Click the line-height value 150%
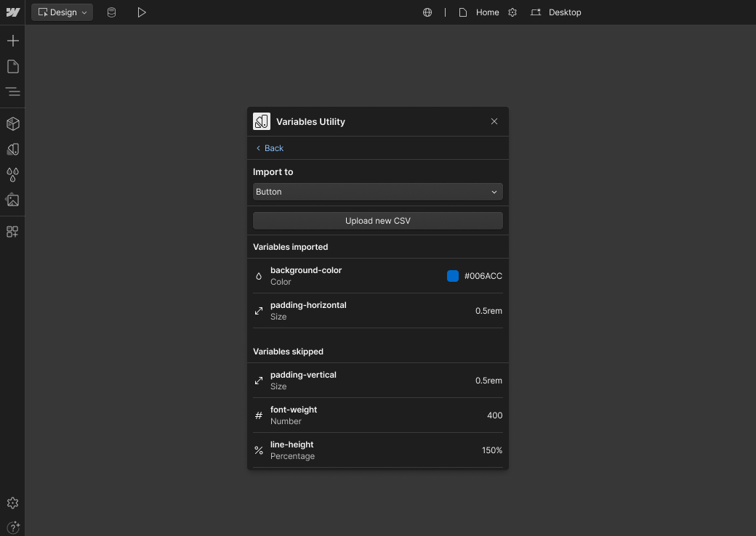 492,450
